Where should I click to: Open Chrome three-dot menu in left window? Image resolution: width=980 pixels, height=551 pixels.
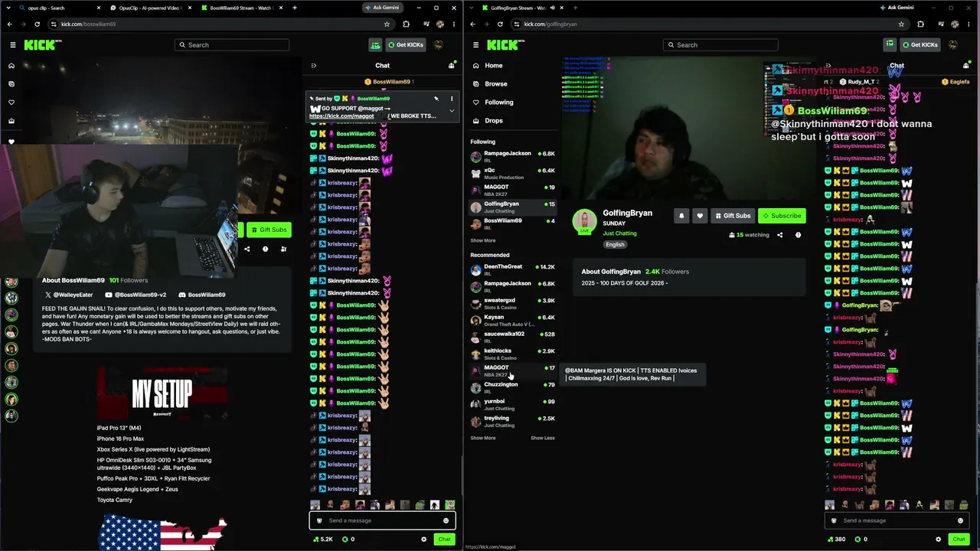coord(454,24)
